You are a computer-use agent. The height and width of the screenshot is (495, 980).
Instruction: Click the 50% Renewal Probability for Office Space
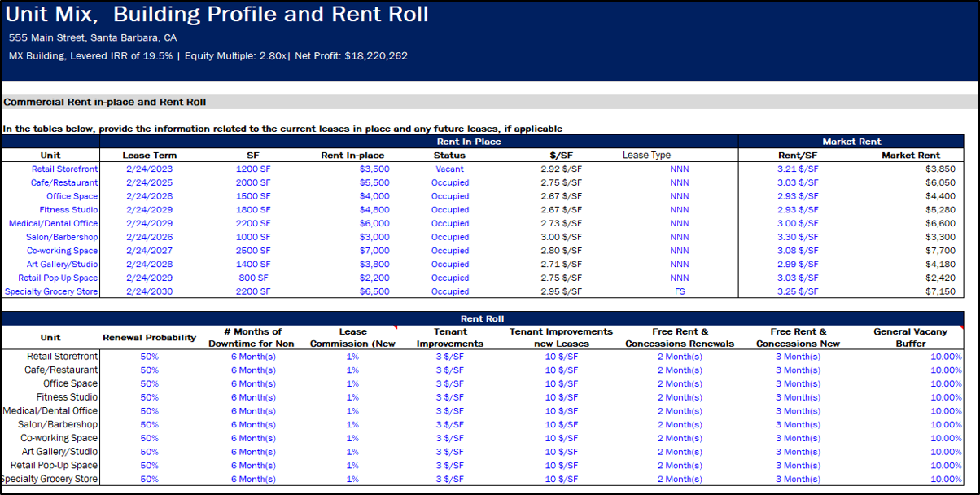tap(148, 383)
